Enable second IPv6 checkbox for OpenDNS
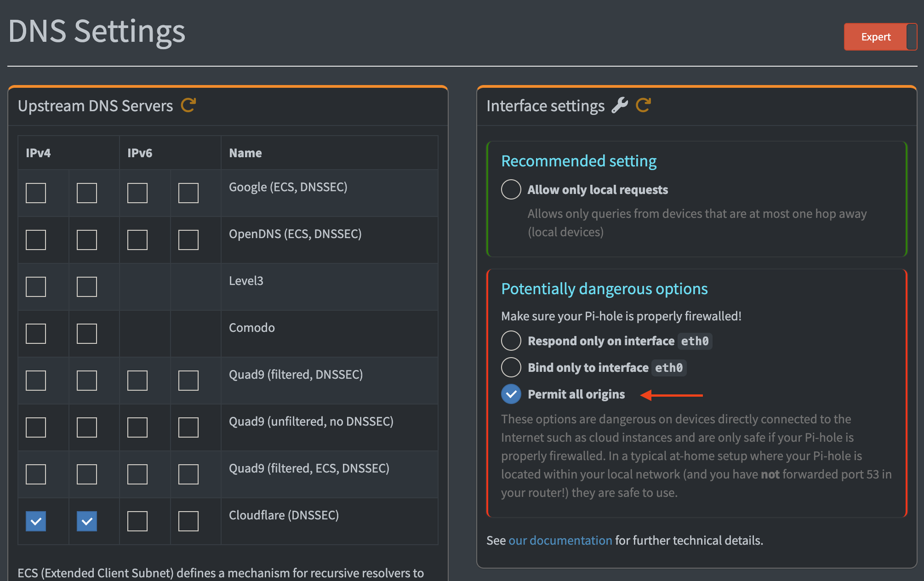924x581 pixels. pyautogui.click(x=188, y=240)
